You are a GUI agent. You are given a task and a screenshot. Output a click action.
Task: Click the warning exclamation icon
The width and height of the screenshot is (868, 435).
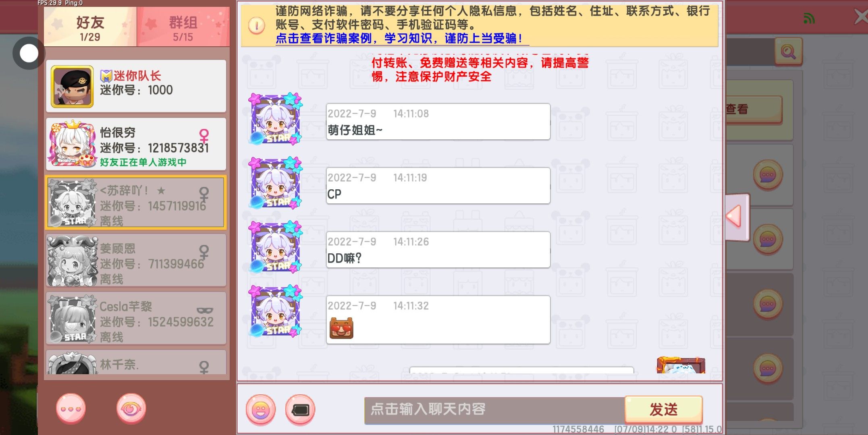tap(257, 25)
